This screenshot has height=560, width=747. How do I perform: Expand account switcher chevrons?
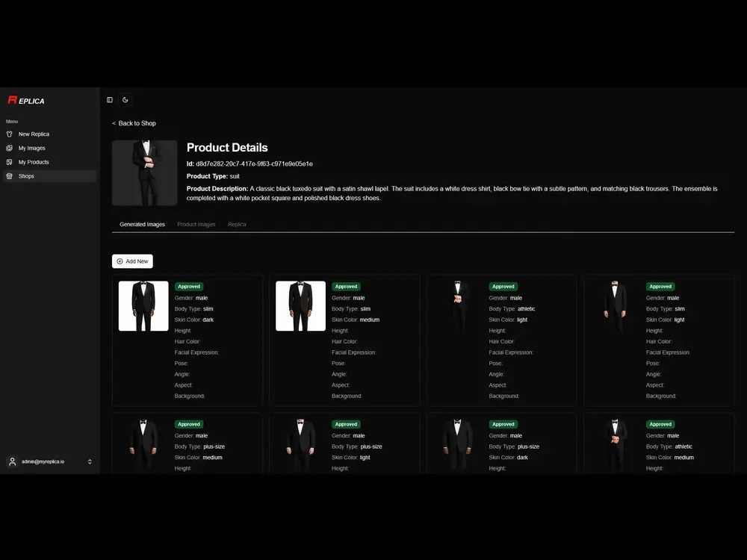(90, 462)
